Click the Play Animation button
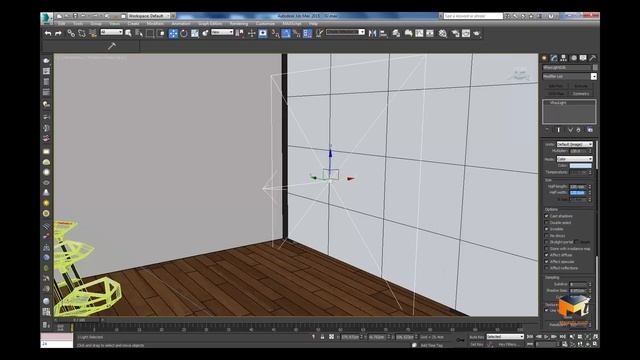 (546, 337)
